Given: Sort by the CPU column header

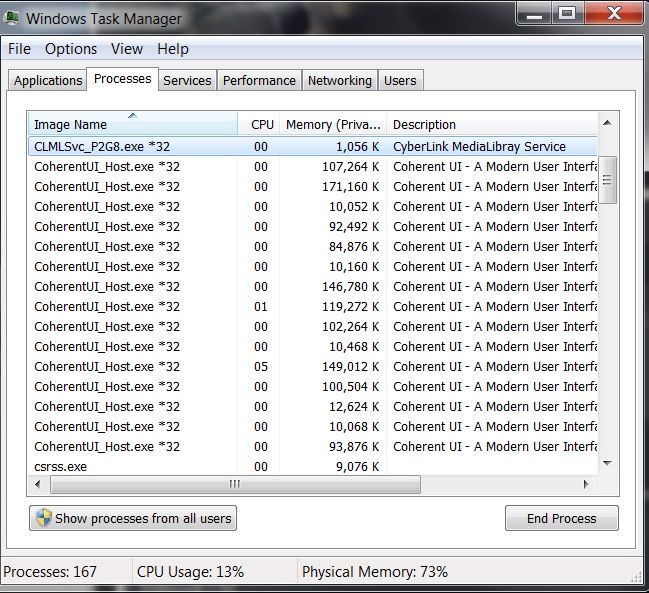Looking at the screenshot, I should coord(262,124).
